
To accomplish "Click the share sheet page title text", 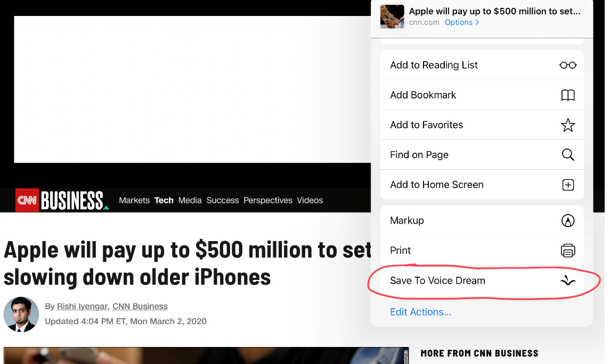I will 494,11.
